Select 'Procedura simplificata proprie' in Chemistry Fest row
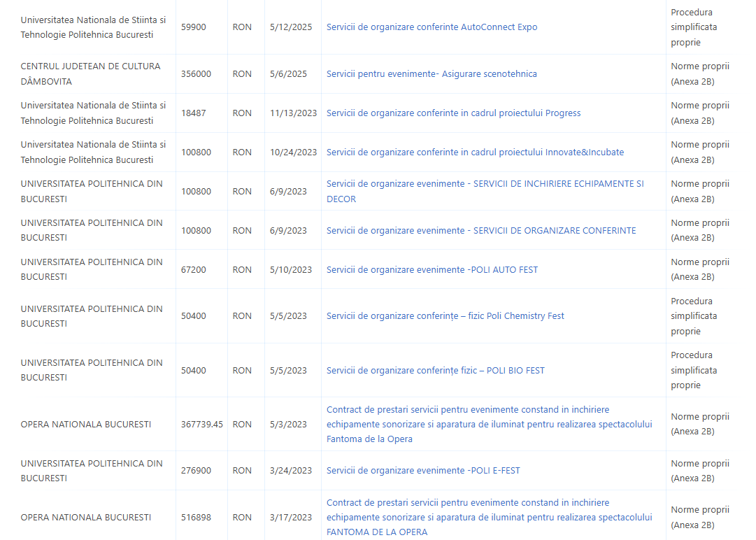The width and height of the screenshot is (756, 540). point(694,315)
